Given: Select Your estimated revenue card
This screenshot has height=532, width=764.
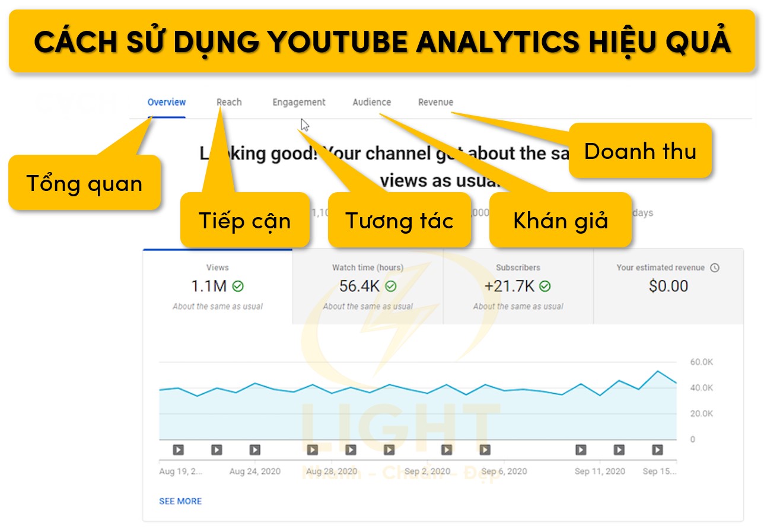Looking at the screenshot, I should click(668, 286).
